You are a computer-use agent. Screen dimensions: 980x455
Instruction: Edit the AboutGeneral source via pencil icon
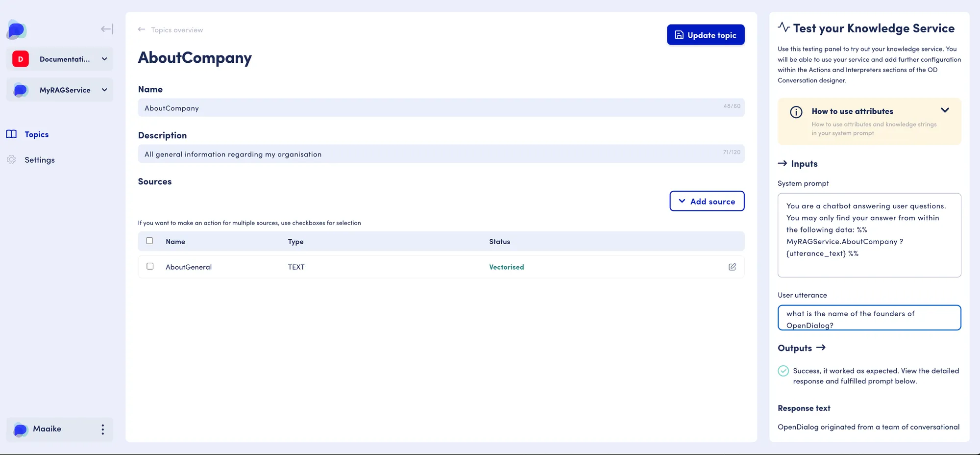click(732, 267)
